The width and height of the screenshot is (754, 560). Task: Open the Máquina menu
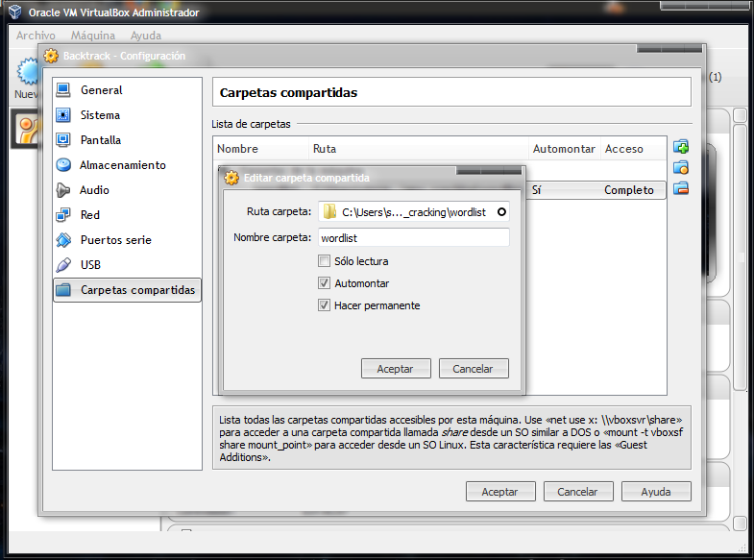[x=93, y=36]
